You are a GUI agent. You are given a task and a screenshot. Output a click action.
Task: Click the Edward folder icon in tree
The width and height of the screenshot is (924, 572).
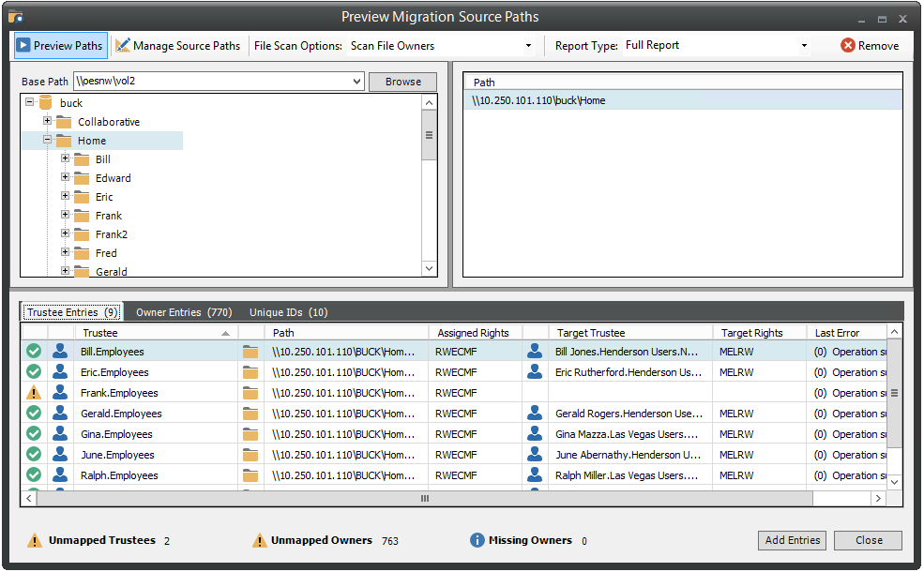tap(82, 178)
